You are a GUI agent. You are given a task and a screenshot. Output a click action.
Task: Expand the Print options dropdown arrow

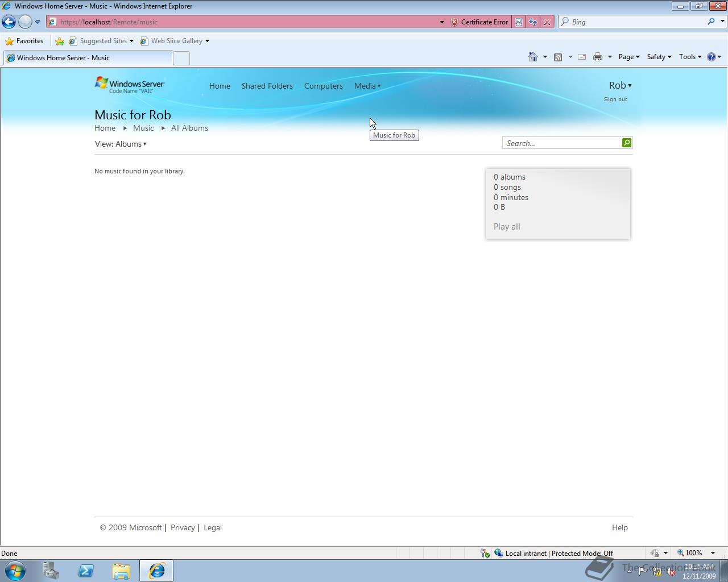pos(610,57)
